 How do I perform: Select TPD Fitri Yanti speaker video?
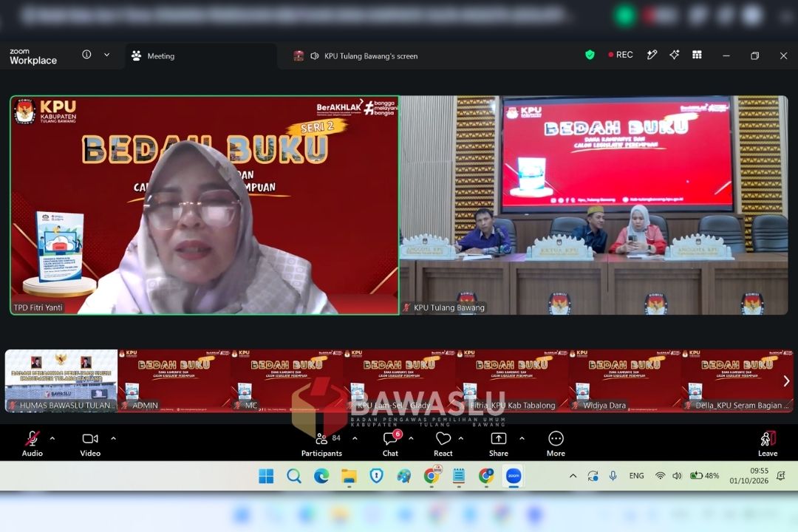pos(205,205)
